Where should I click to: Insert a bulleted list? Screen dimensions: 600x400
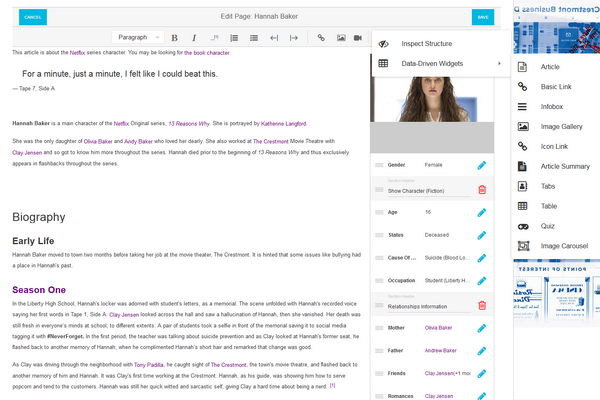pos(254,38)
